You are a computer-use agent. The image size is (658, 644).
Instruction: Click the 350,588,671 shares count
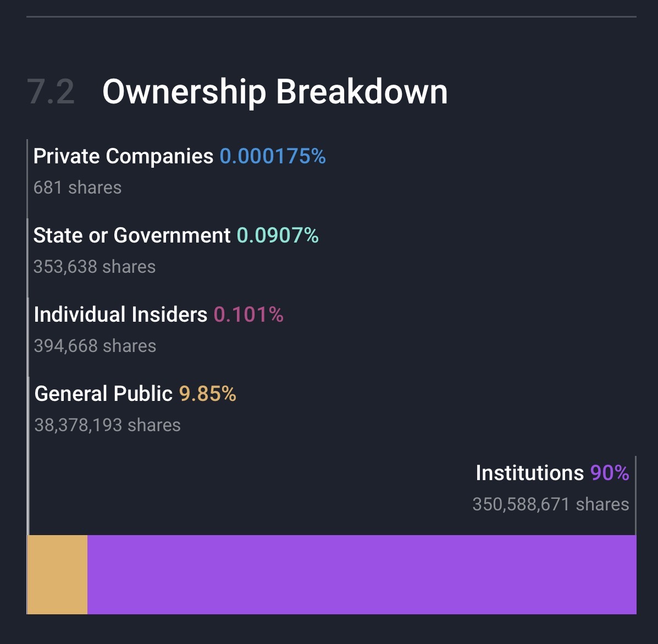(551, 504)
